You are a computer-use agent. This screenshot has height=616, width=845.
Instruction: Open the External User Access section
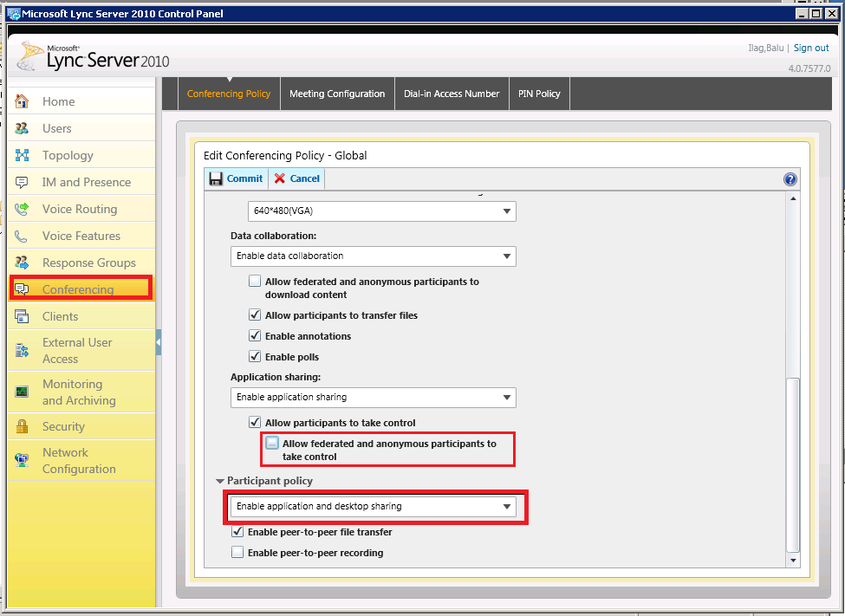pos(82,350)
